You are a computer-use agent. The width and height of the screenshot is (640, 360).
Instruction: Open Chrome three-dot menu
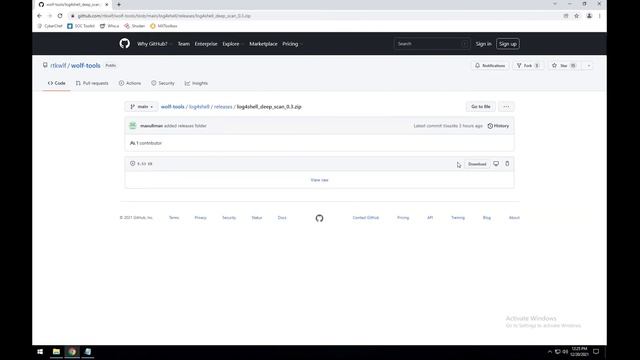[x=600, y=16]
